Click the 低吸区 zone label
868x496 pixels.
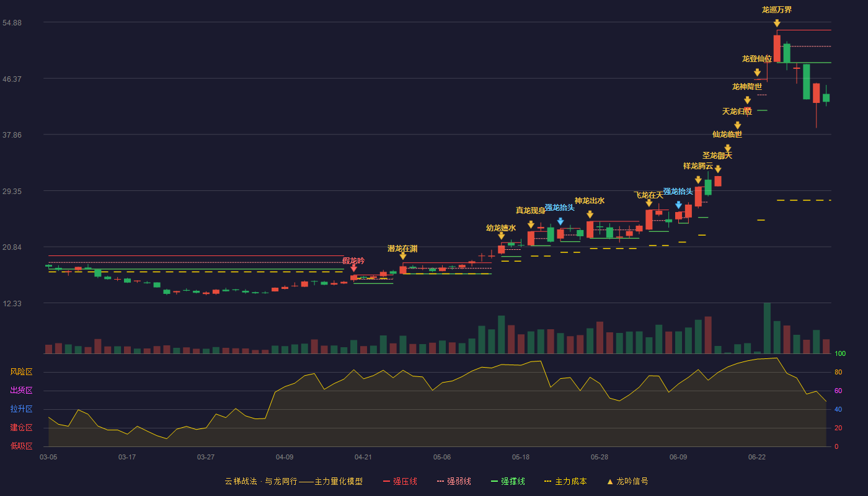click(x=22, y=446)
